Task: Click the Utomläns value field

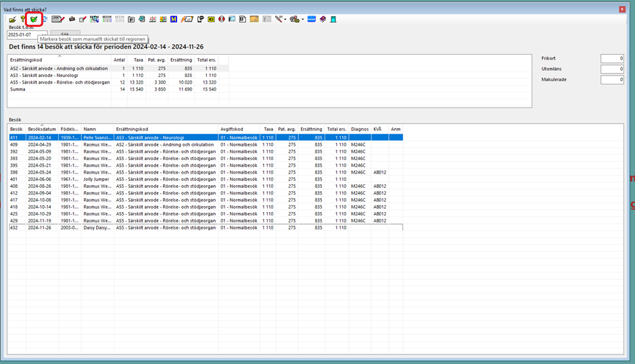Action: [612, 69]
